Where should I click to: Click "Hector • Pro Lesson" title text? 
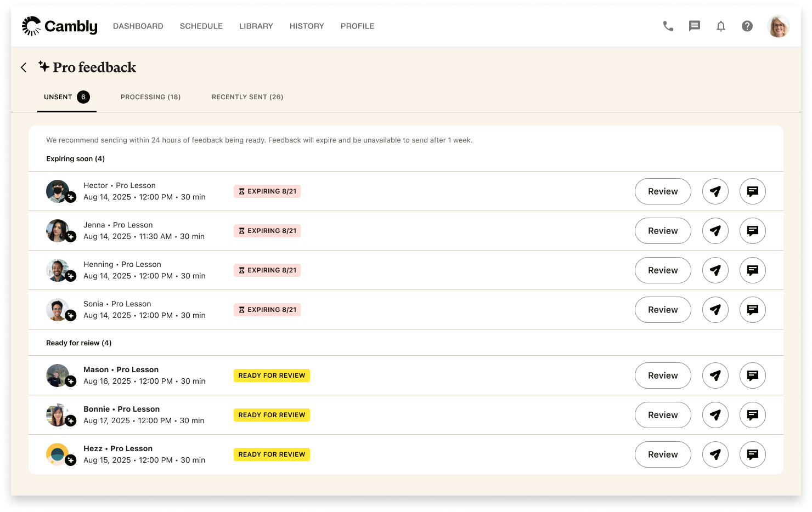120,186
